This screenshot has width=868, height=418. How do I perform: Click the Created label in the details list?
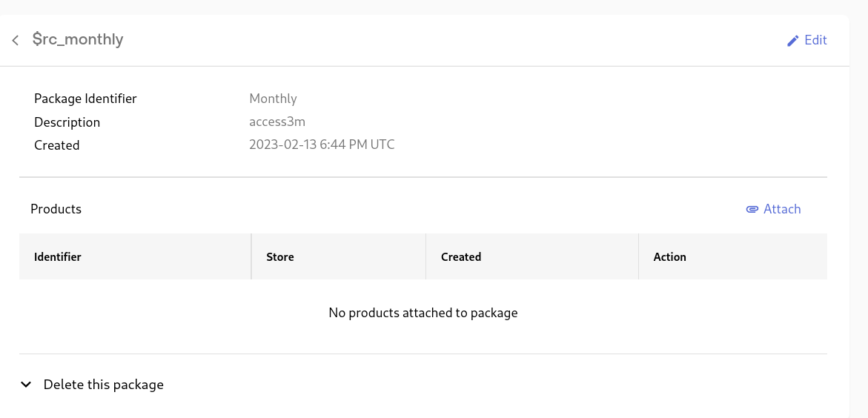[57, 145]
